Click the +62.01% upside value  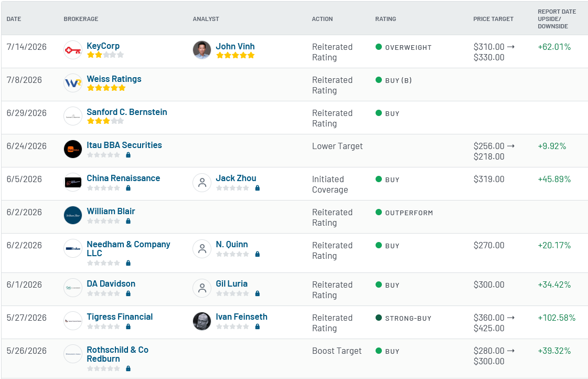click(554, 47)
